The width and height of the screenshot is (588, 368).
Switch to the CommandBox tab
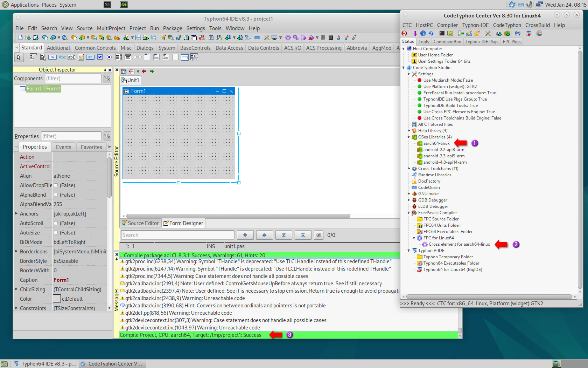coord(447,42)
